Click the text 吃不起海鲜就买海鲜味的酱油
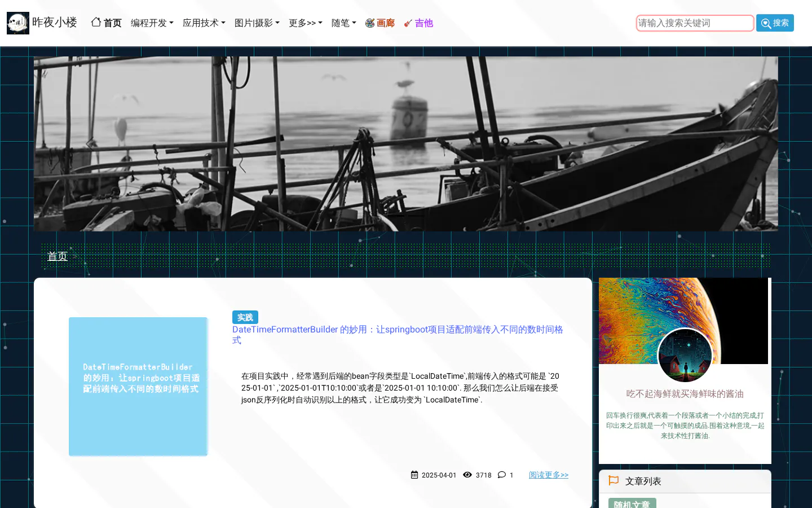Image resolution: width=812 pixels, height=508 pixels. tap(685, 394)
